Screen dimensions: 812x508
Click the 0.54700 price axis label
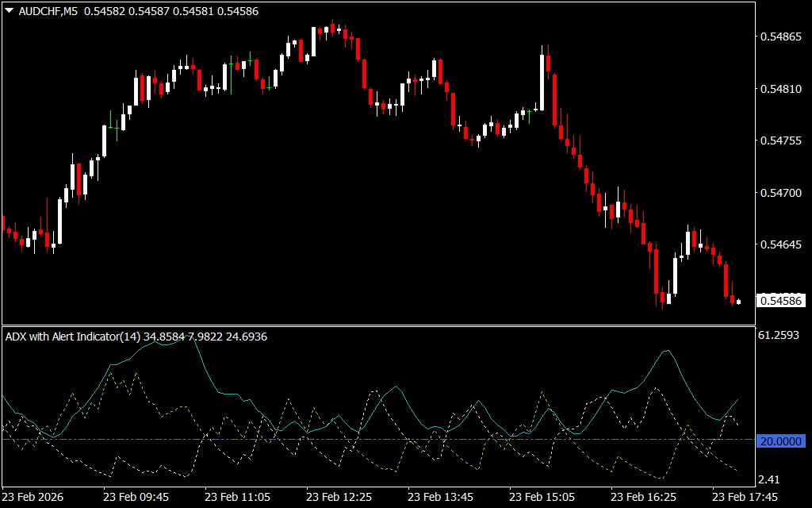(780, 193)
